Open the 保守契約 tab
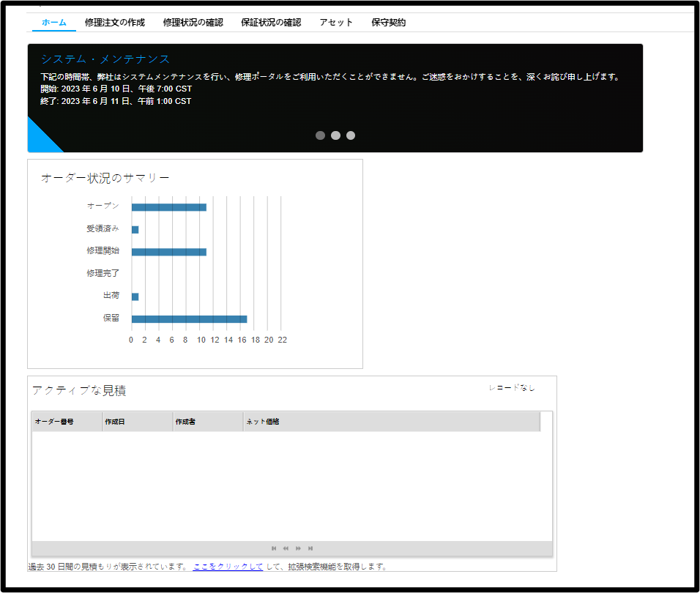The image size is (700, 593). [388, 22]
